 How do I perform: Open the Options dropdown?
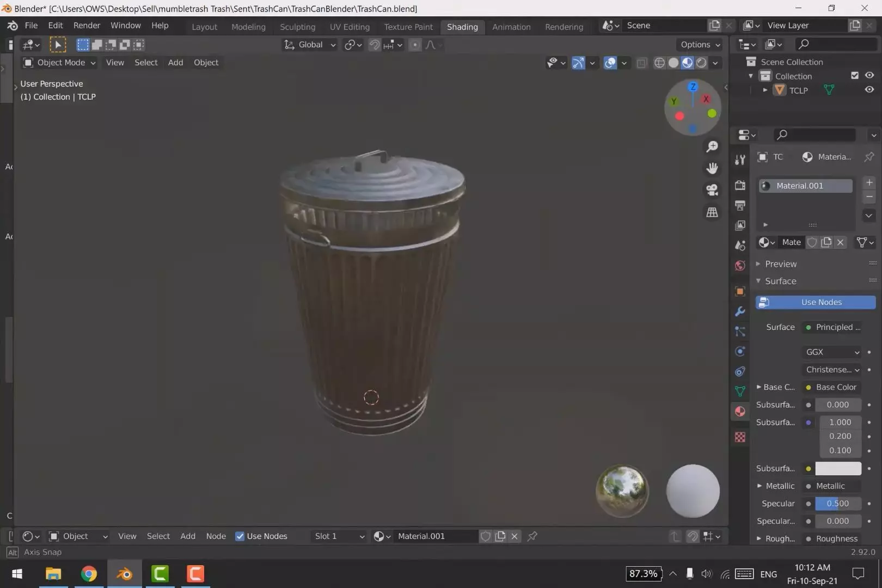(700, 45)
